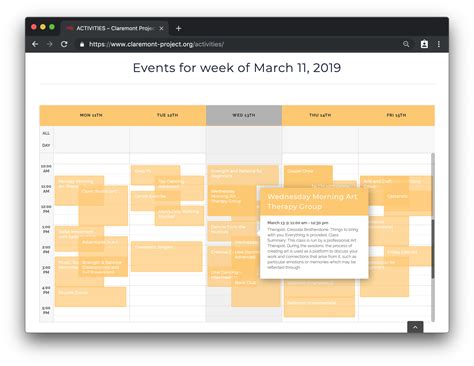Open the Ceramics event on Friday

click(x=408, y=202)
